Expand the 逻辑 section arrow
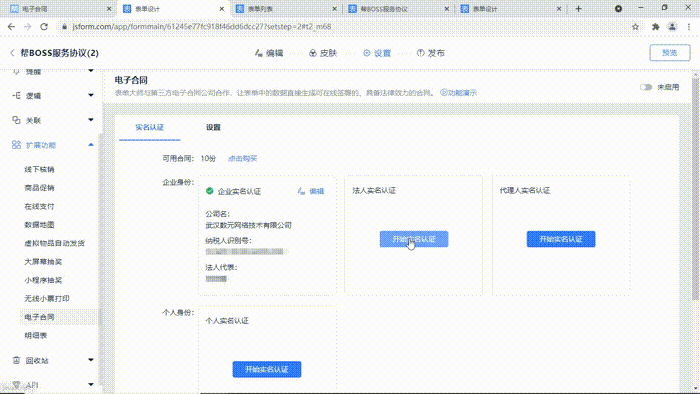The width and height of the screenshot is (700, 394). [x=91, y=95]
